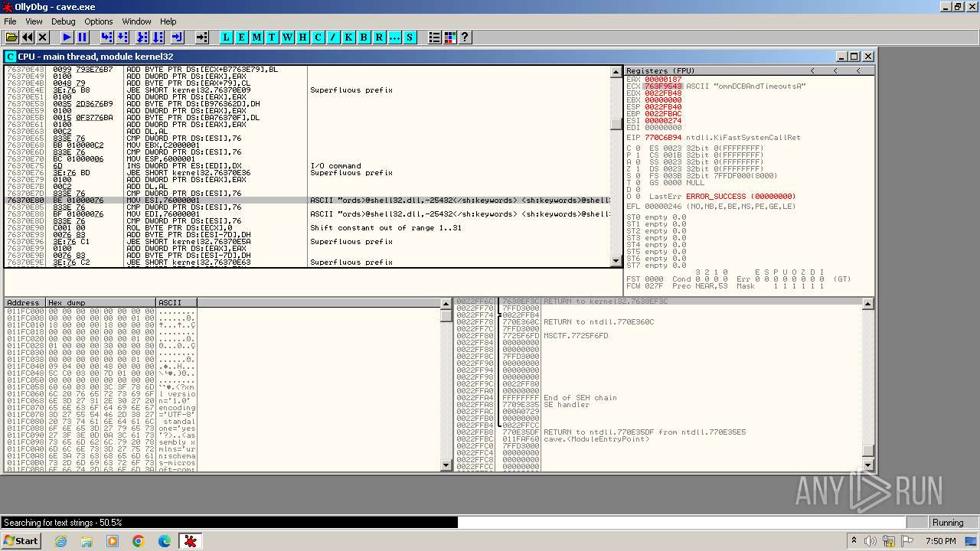Show Executable modules with E button
Image resolution: width=980 pixels, height=551 pixels.
pos(242,37)
